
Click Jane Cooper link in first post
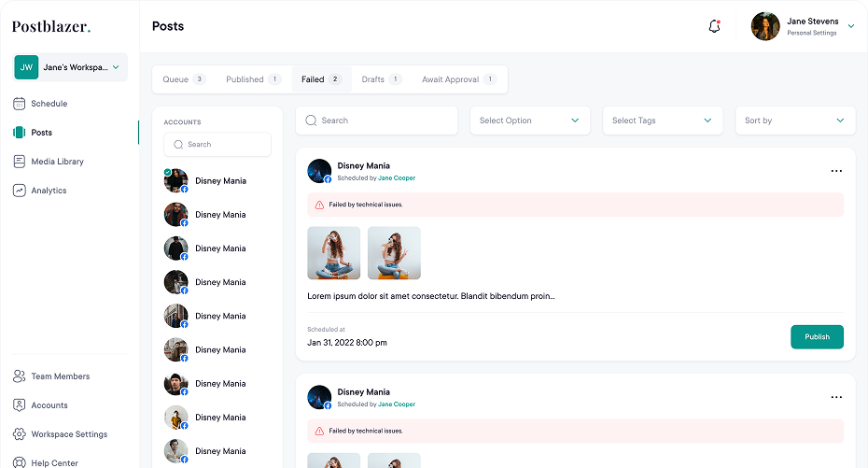click(397, 177)
